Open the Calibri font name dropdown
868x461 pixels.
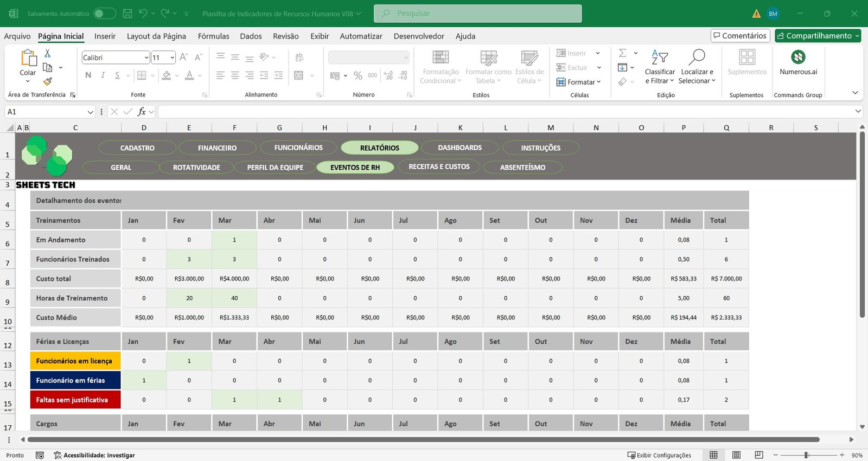point(146,57)
